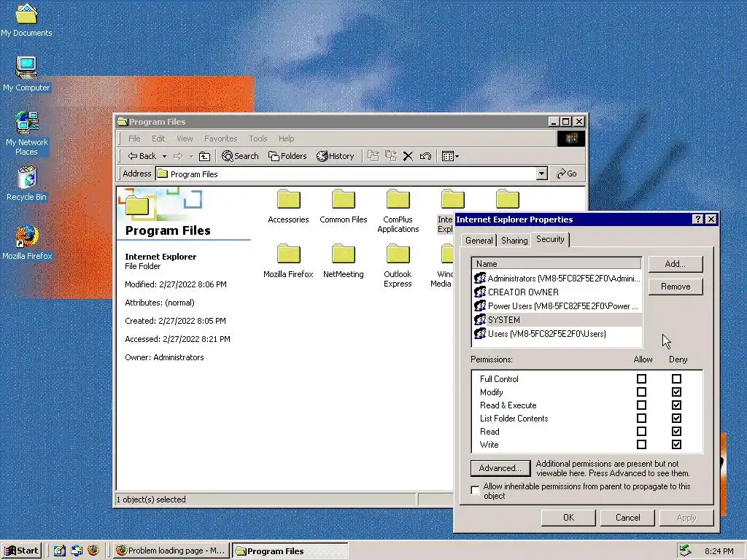Check Allow for Modify permission
This screenshot has height=560, width=747.
coord(641,392)
